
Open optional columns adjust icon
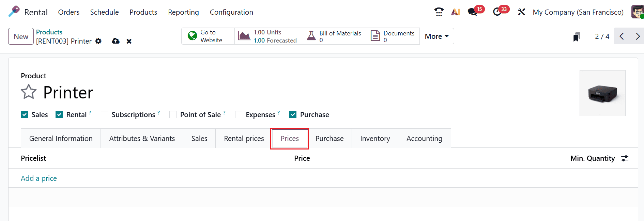coord(625,158)
